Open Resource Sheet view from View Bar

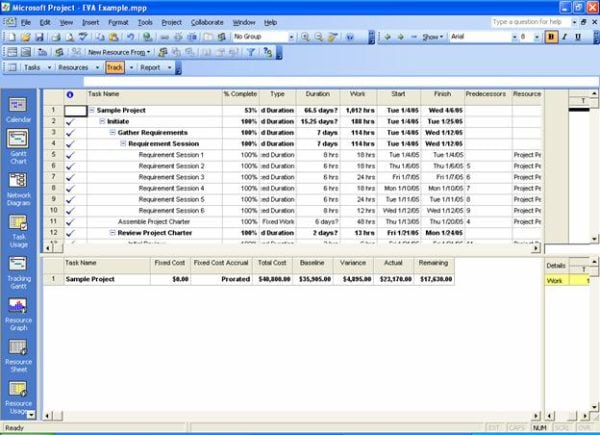pyautogui.click(x=18, y=356)
